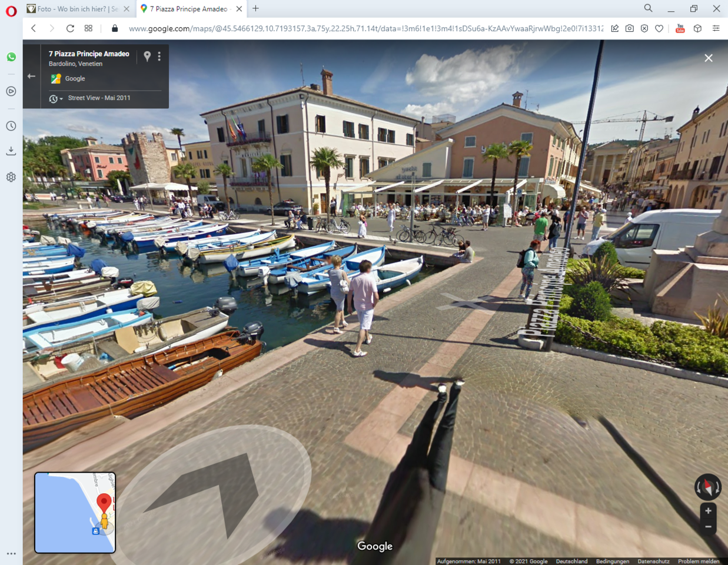Image resolution: width=728 pixels, height=565 pixels.
Task: Expand the Street View date history dropdown
Action: (x=56, y=99)
